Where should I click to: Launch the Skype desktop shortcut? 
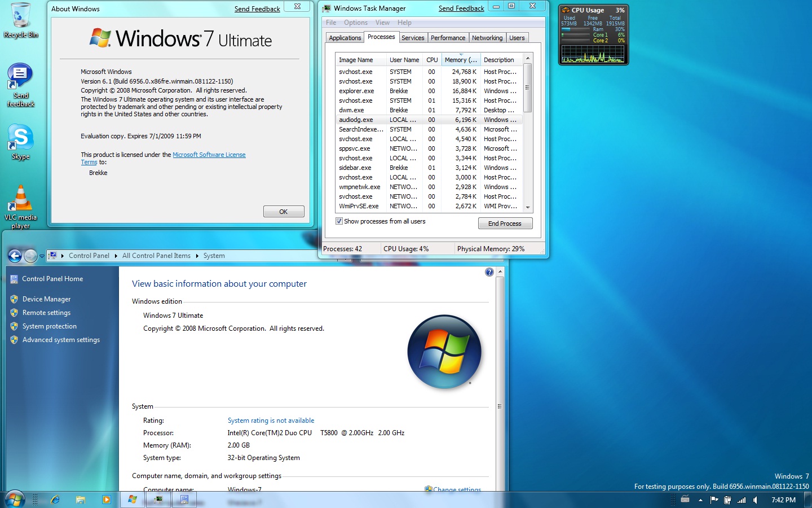[20, 141]
